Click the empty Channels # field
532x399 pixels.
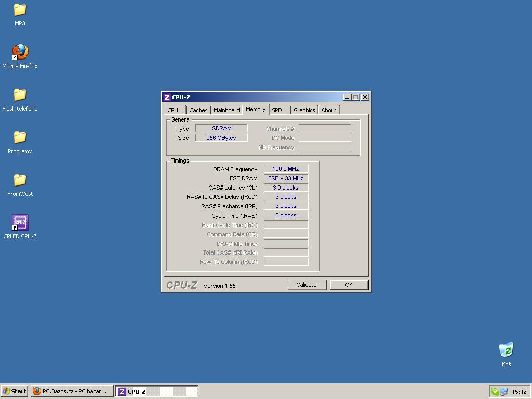click(325, 128)
